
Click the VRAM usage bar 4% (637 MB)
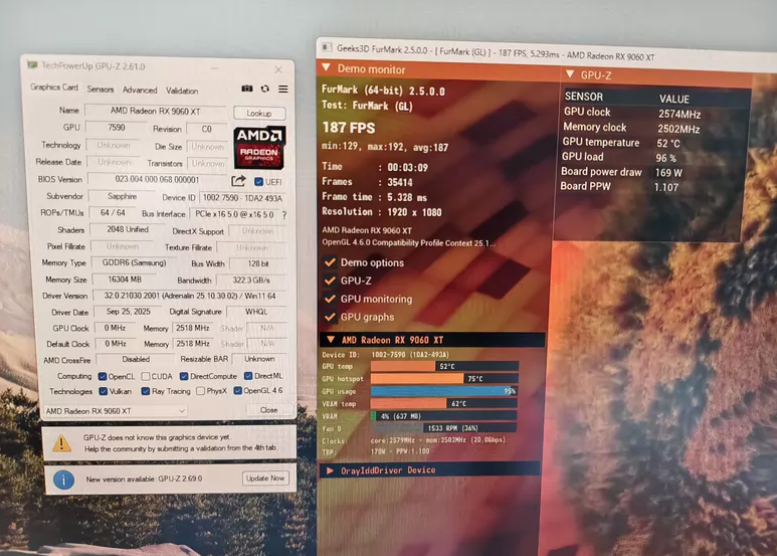click(x=444, y=416)
